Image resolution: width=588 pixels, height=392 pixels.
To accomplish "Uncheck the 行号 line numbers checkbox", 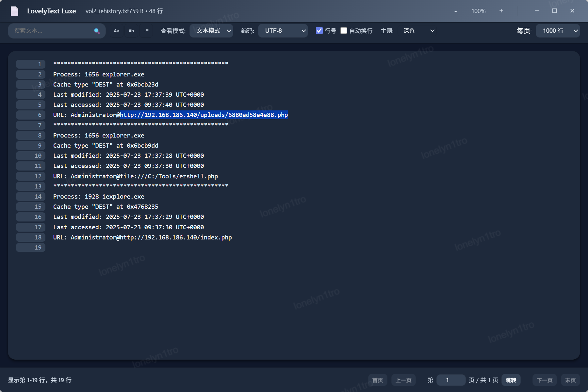I will pyautogui.click(x=319, y=31).
